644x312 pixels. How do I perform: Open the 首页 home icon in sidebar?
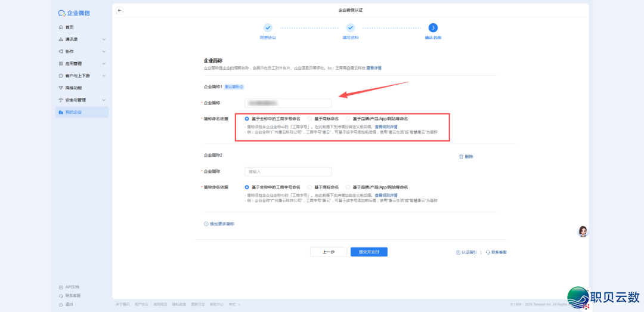coord(61,27)
